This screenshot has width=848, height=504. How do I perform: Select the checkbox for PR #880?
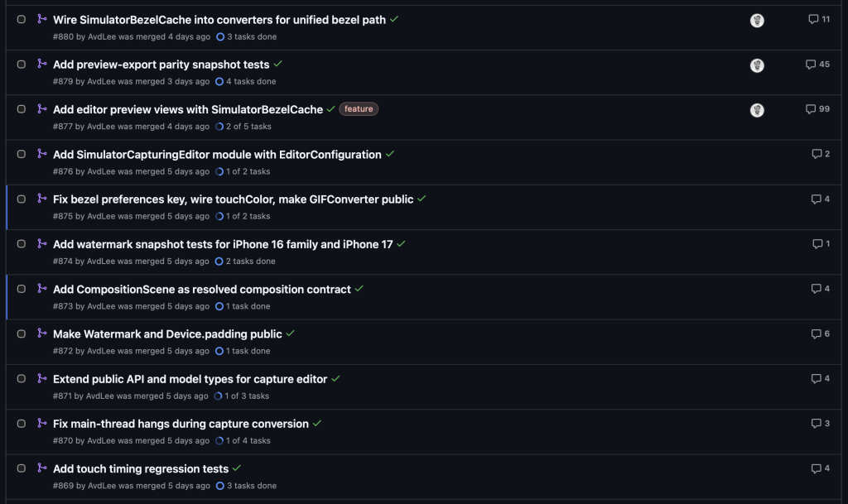pyautogui.click(x=22, y=19)
